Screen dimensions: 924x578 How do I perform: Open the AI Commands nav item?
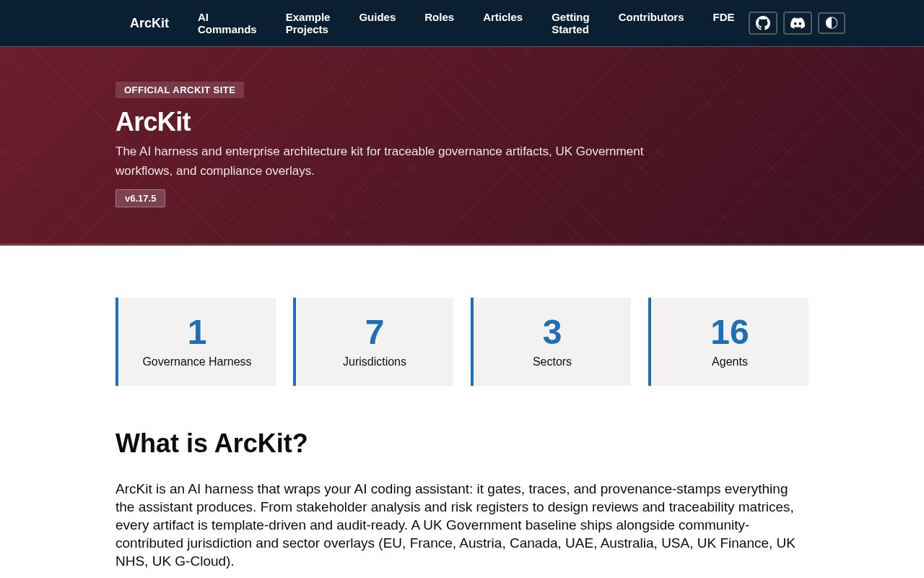click(x=227, y=23)
